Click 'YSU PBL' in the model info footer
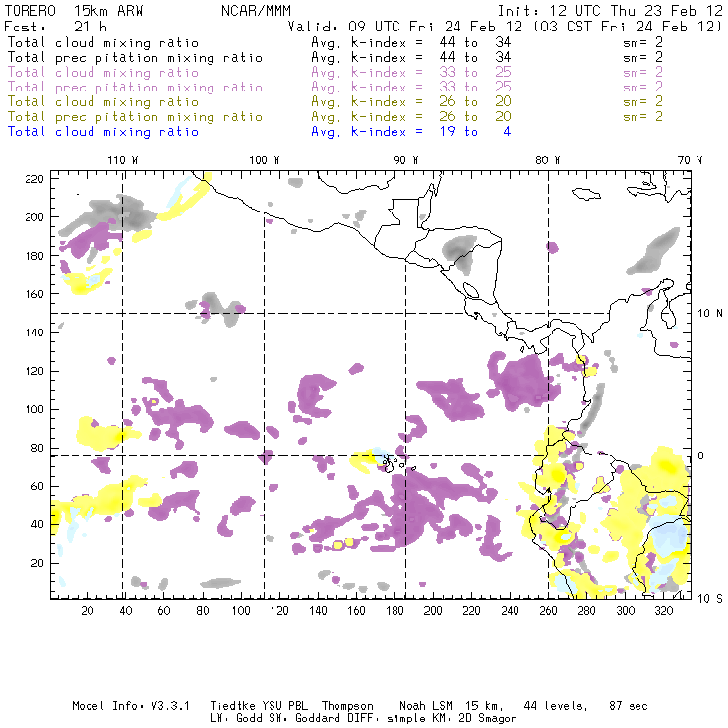 coord(284,706)
